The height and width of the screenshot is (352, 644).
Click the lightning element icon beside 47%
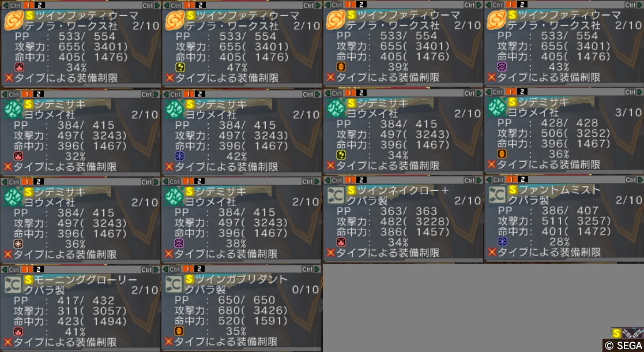pos(180,67)
